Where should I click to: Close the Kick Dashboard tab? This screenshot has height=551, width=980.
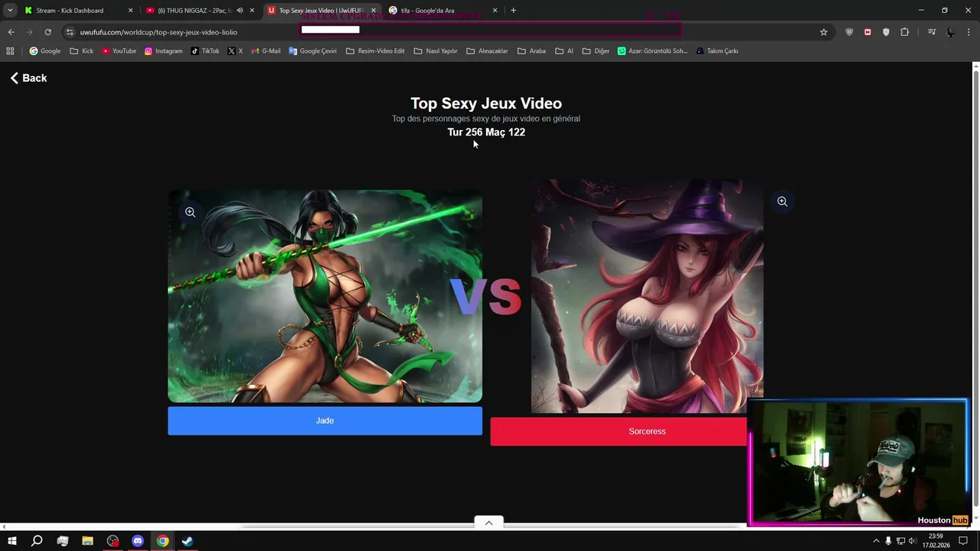pyautogui.click(x=130, y=11)
